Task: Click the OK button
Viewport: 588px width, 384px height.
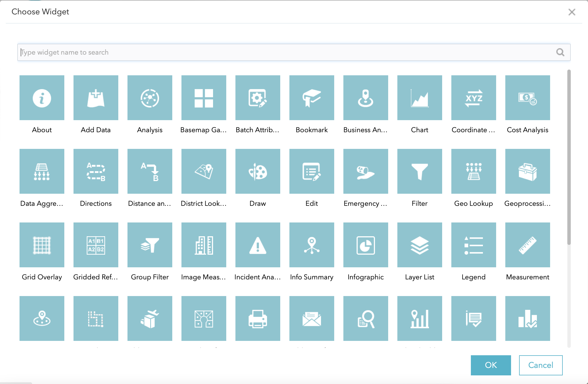Action: point(491,365)
